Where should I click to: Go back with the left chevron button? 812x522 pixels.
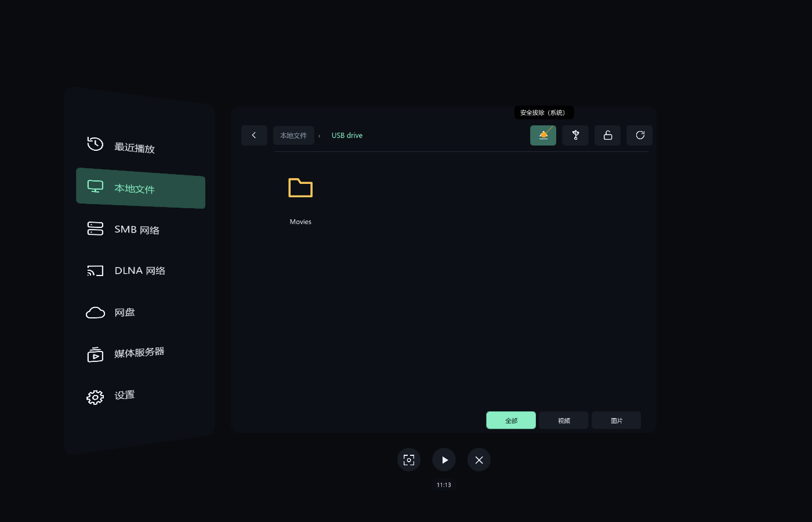[x=254, y=135]
